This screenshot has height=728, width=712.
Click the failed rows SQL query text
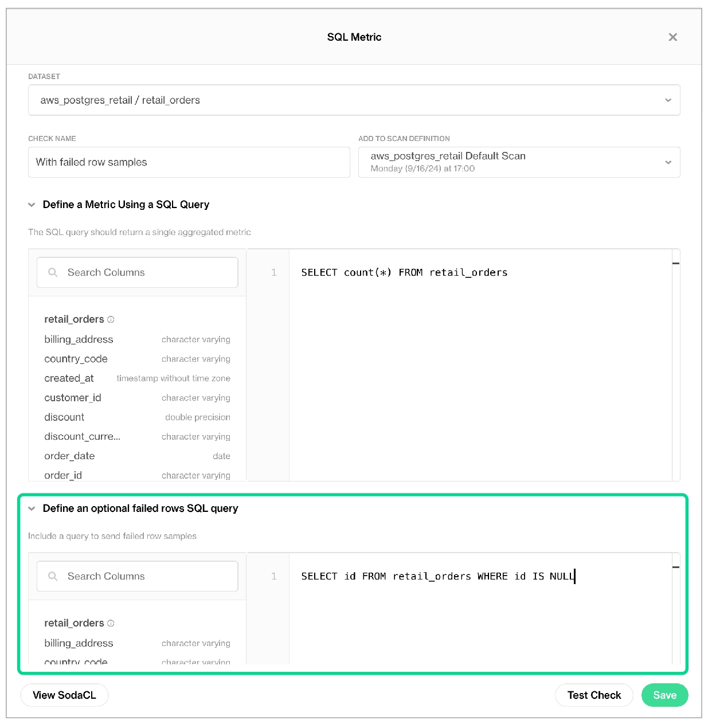click(437, 576)
